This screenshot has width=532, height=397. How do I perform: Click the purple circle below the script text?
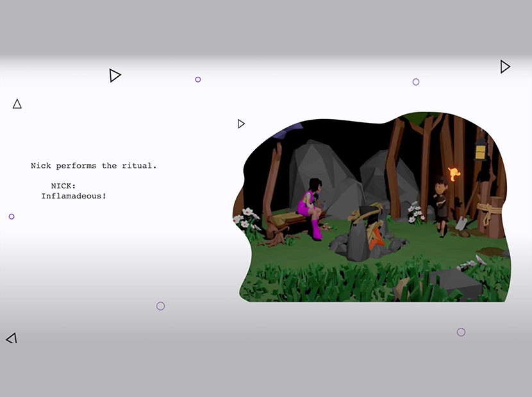161,306
